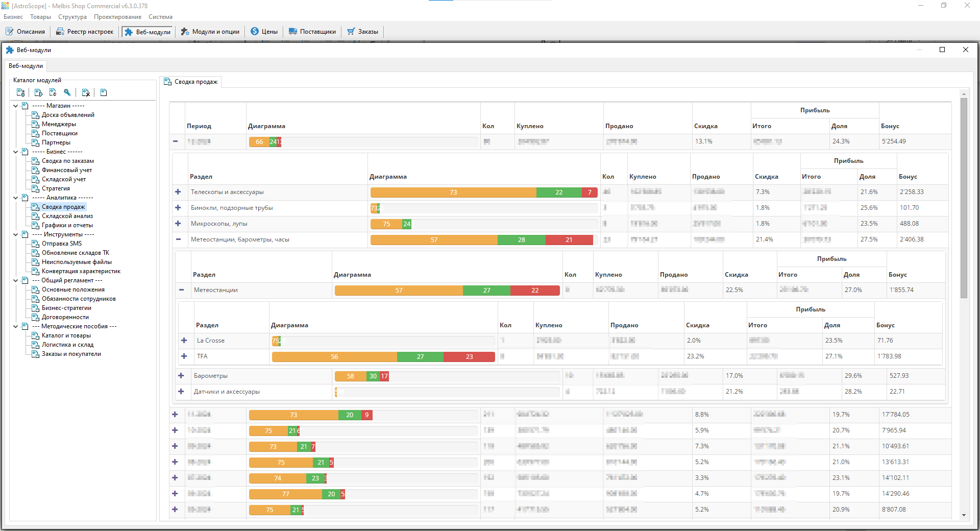Open the Бизнес menu
This screenshot has height=531, width=980.
[x=13, y=17]
